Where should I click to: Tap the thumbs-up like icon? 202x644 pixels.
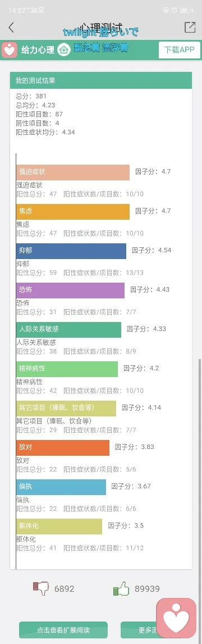121,588
